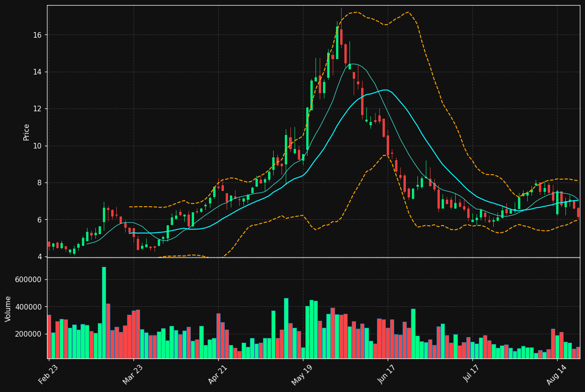Viewport: 585px width, 392px height.
Task: Select the "16" price tick label
Action: (x=37, y=35)
